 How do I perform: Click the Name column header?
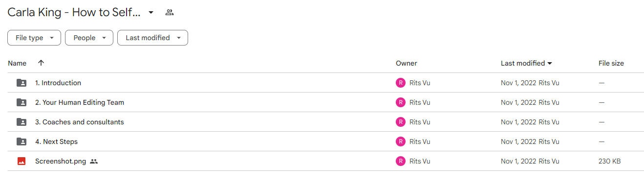click(x=17, y=63)
